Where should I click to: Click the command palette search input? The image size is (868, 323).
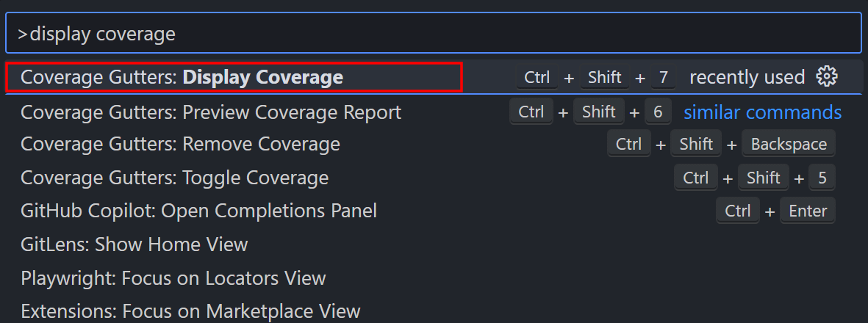coord(434,33)
